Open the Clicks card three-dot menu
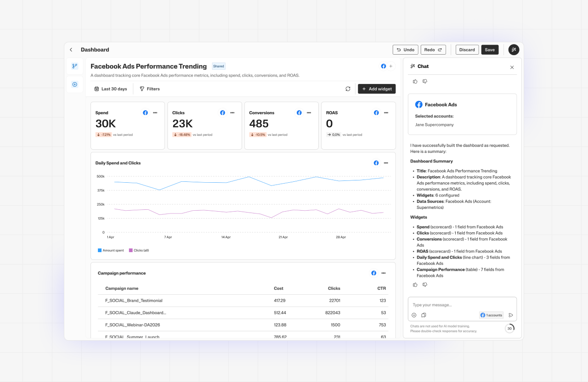This screenshot has width=588, height=382. click(232, 112)
